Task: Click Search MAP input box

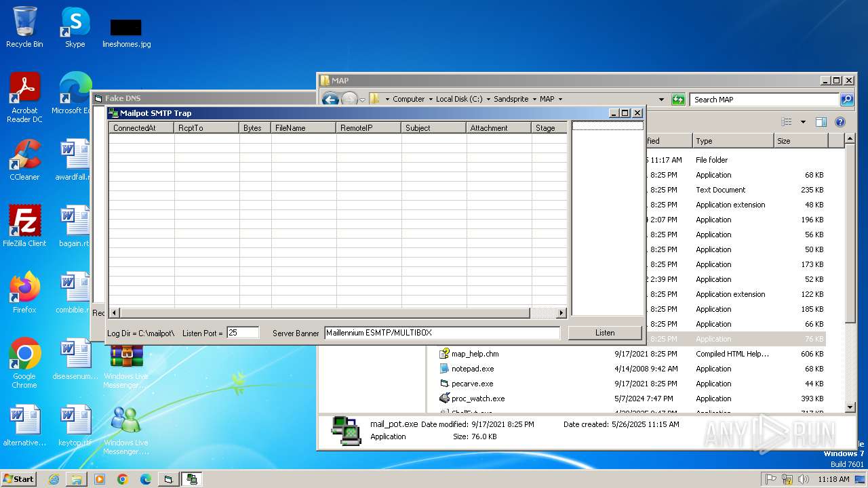Action: coord(765,100)
